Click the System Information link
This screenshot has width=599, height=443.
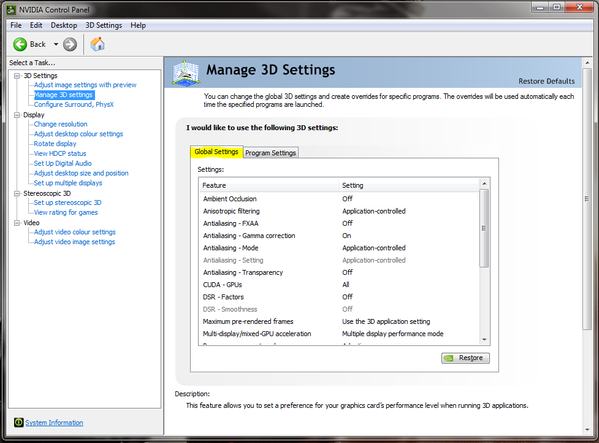[54, 423]
